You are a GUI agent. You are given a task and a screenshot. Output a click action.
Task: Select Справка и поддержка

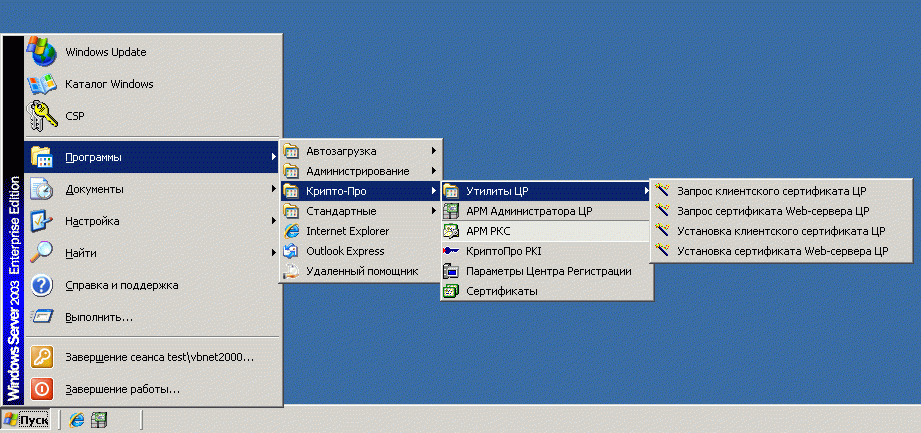(x=153, y=285)
